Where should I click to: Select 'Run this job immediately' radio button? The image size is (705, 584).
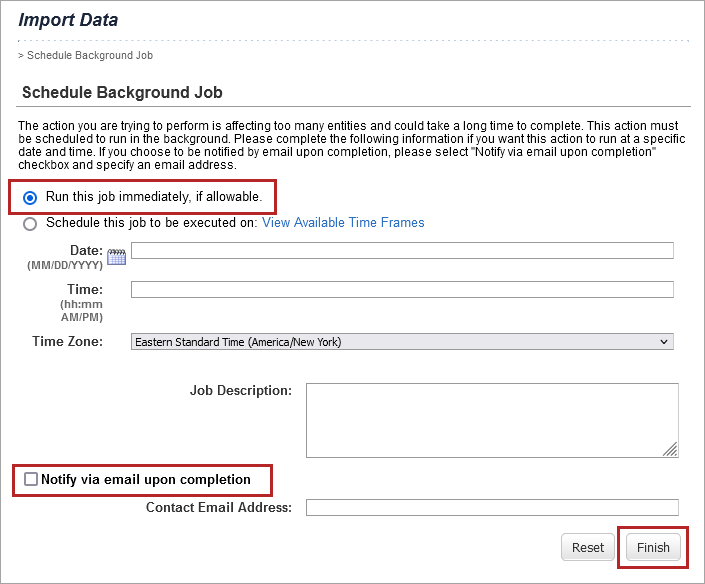30,197
